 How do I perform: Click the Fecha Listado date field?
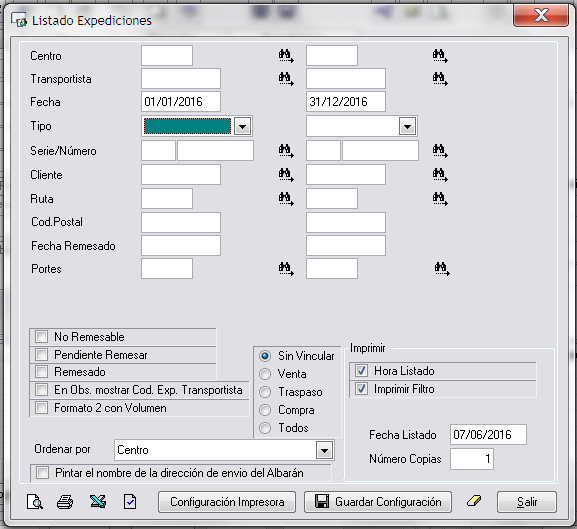pos(488,434)
